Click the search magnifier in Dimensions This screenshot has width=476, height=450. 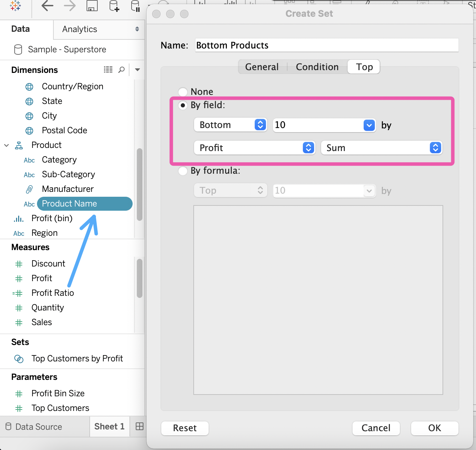(x=121, y=70)
